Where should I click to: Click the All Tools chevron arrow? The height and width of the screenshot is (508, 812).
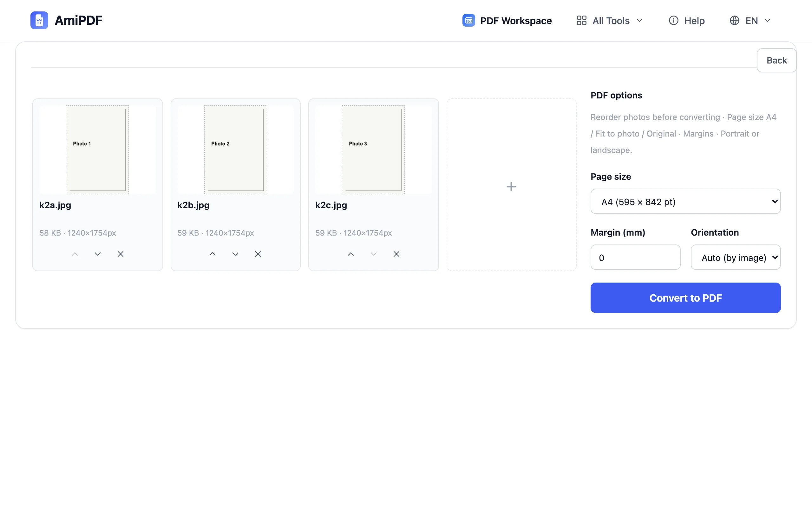click(639, 21)
